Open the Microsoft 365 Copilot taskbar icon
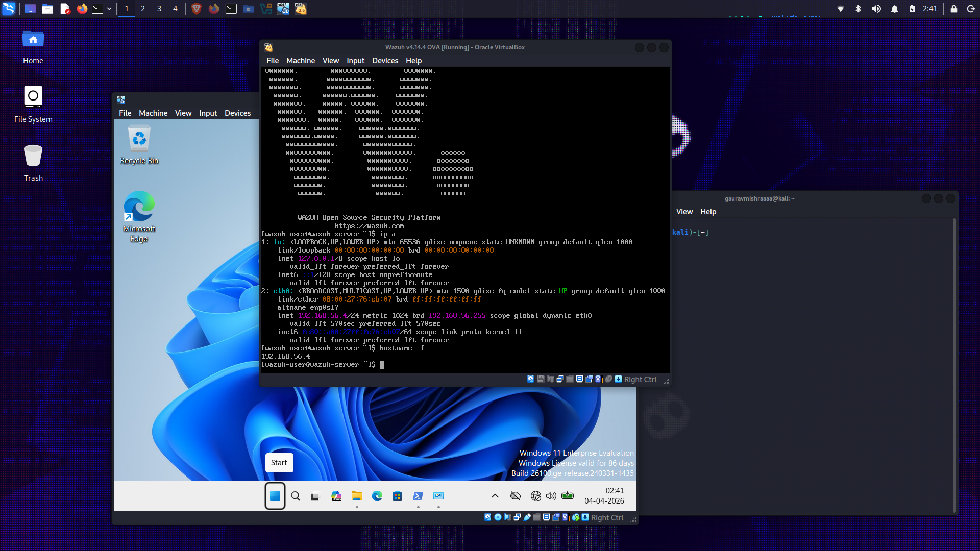980x551 pixels. point(336,496)
